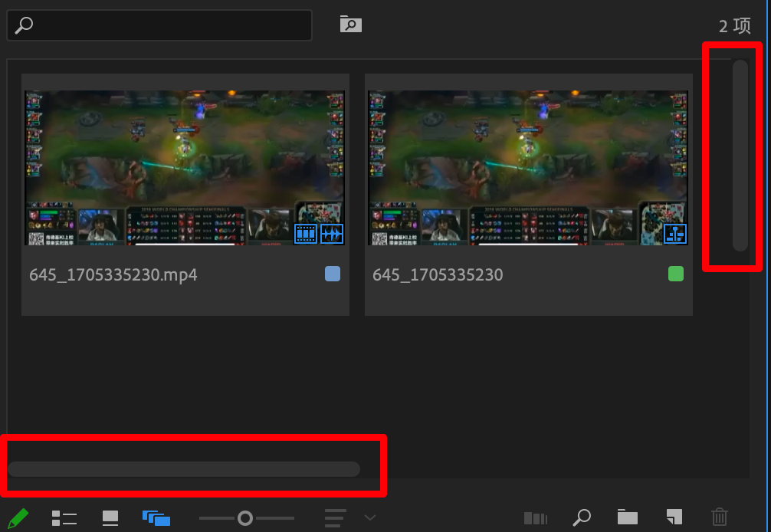This screenshot has width=771, height=532.
Task: Click the audio waveform badge on mp4 clip
Action: tap(332, 234)
